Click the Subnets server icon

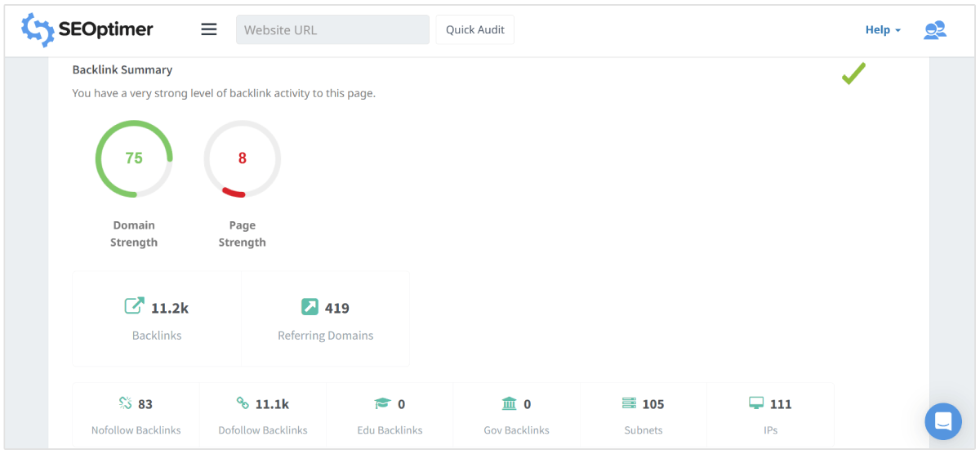point(629,403)
